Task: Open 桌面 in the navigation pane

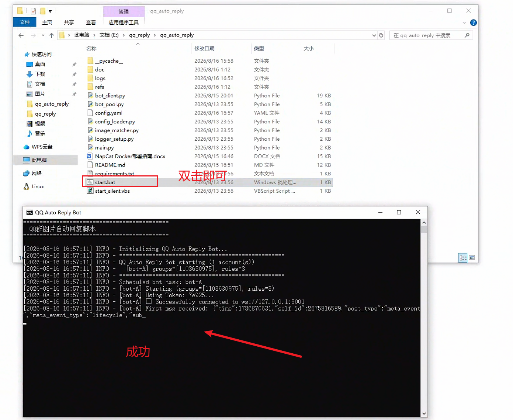Action: 40,64
